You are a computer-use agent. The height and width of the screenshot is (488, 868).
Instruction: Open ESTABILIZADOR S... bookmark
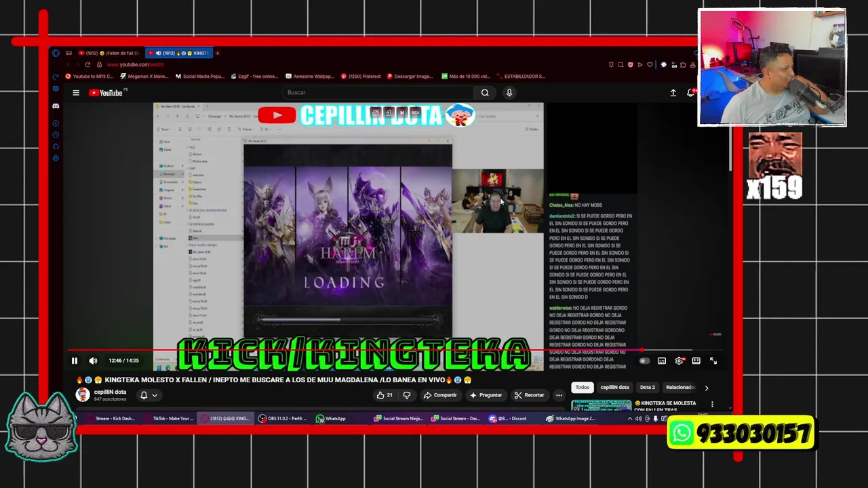[521, 77]
